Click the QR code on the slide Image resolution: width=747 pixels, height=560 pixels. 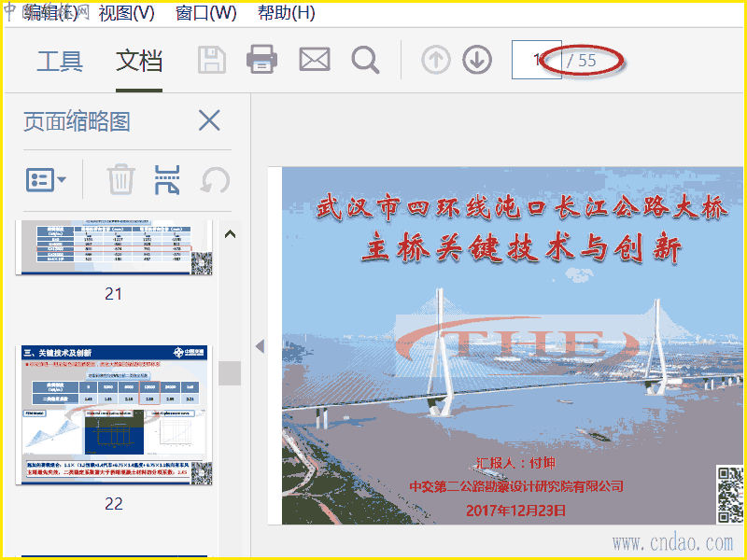click(730, 495)
